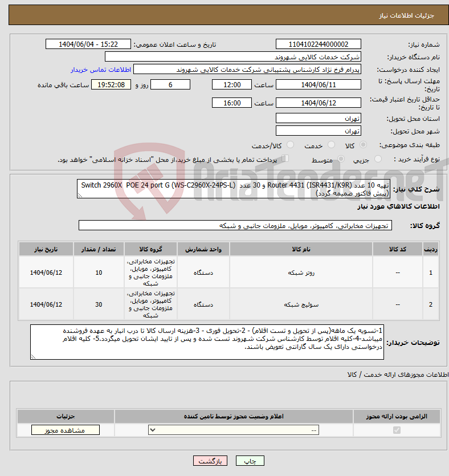Toggle the mandatory license checkbox

click(x=397, y=430)
